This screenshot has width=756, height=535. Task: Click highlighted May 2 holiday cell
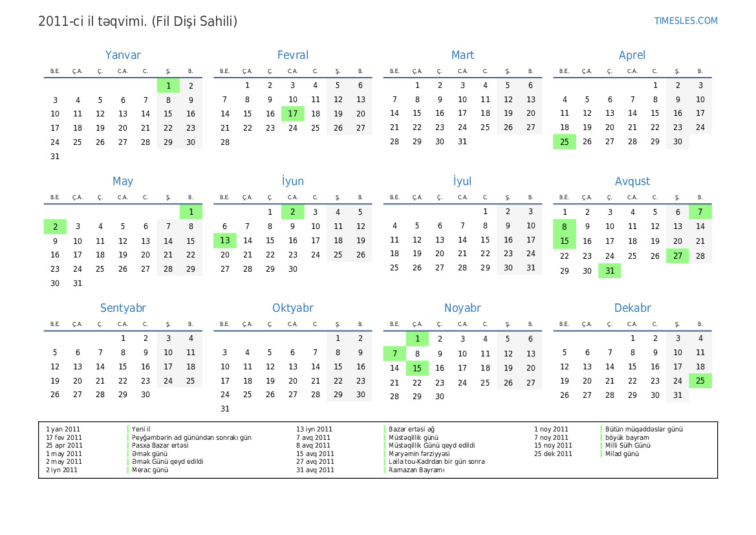(55, 226)
